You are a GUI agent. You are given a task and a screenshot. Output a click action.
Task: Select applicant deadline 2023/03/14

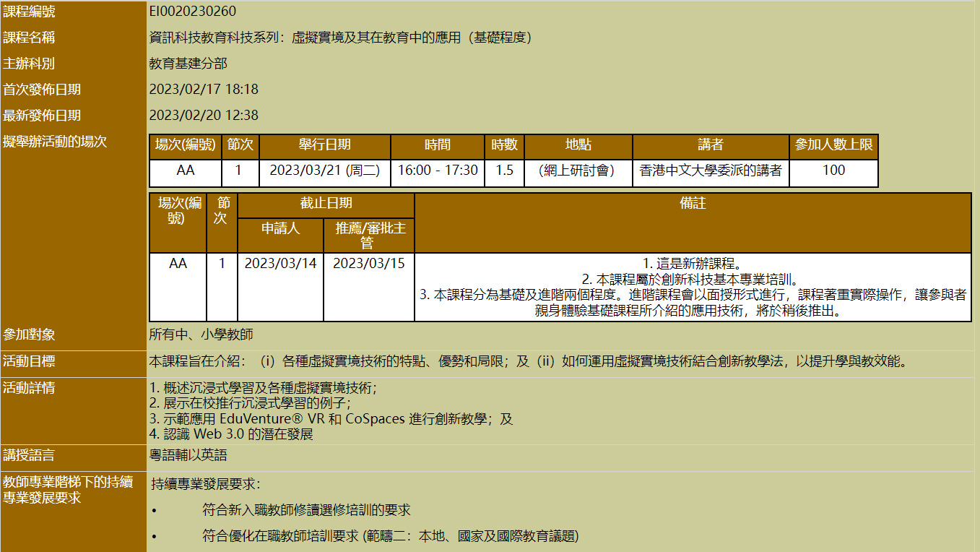(280, 264)
